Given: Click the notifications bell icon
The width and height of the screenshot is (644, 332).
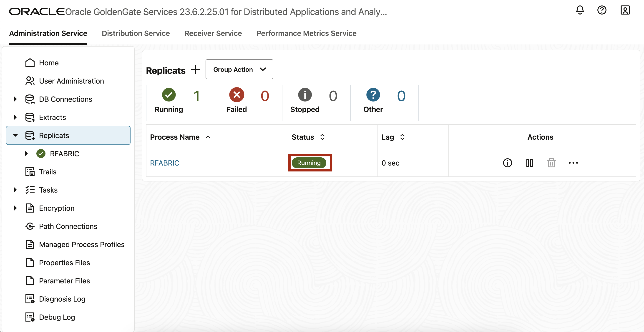Looking at the screenshot, I should click(580, 10).
